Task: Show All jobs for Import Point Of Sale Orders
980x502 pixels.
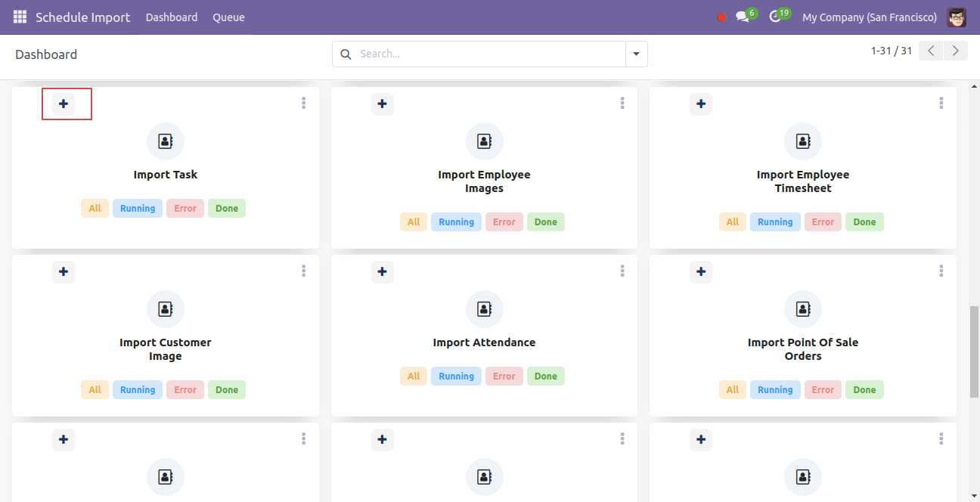Action: pos(733,390)
